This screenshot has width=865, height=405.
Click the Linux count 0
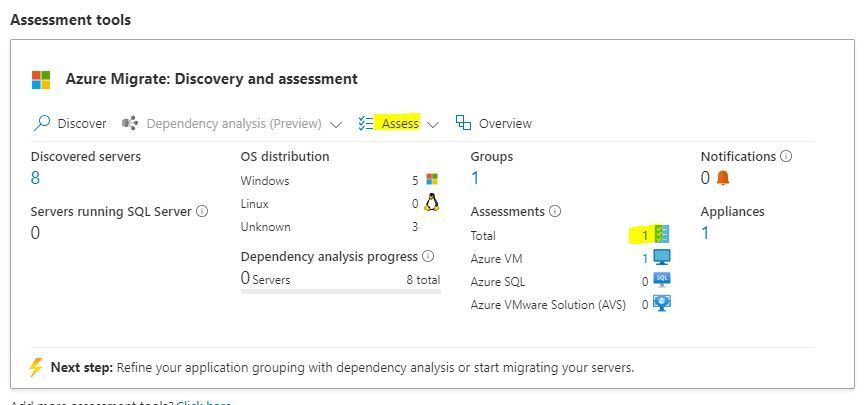click(x=415, y=204)
